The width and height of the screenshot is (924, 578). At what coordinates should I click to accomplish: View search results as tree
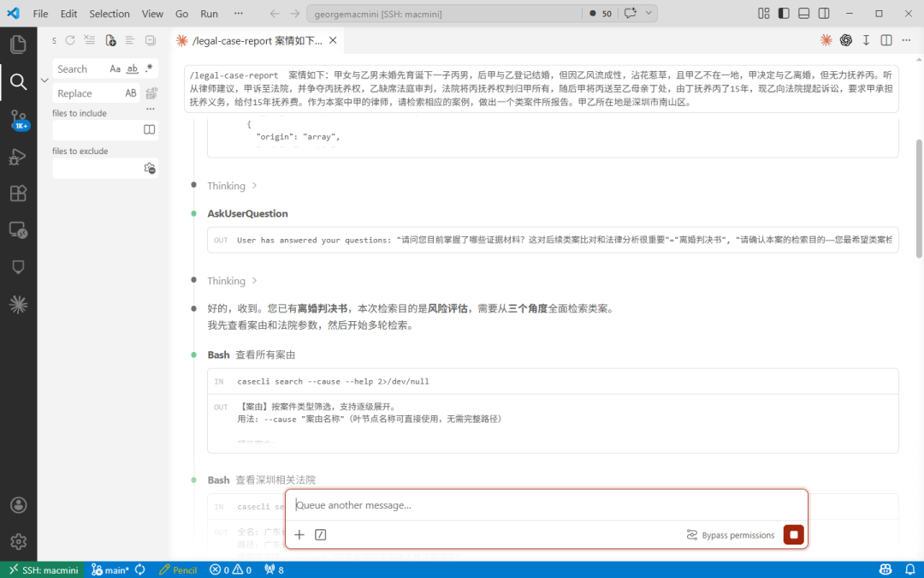click(130, 40)
